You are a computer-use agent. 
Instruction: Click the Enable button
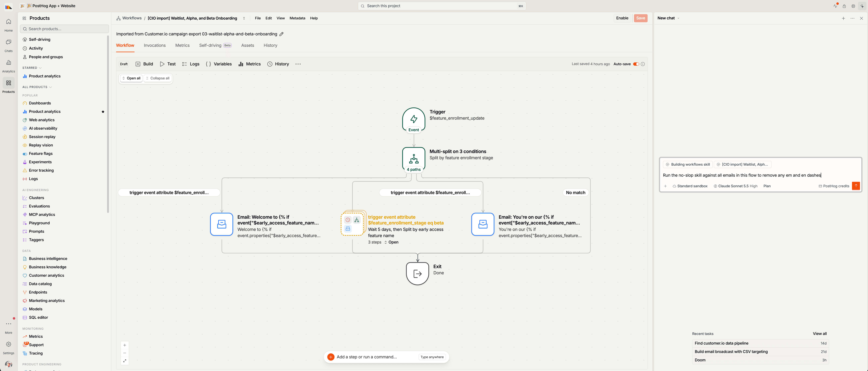pyautogui.click(x=622, y=18)
